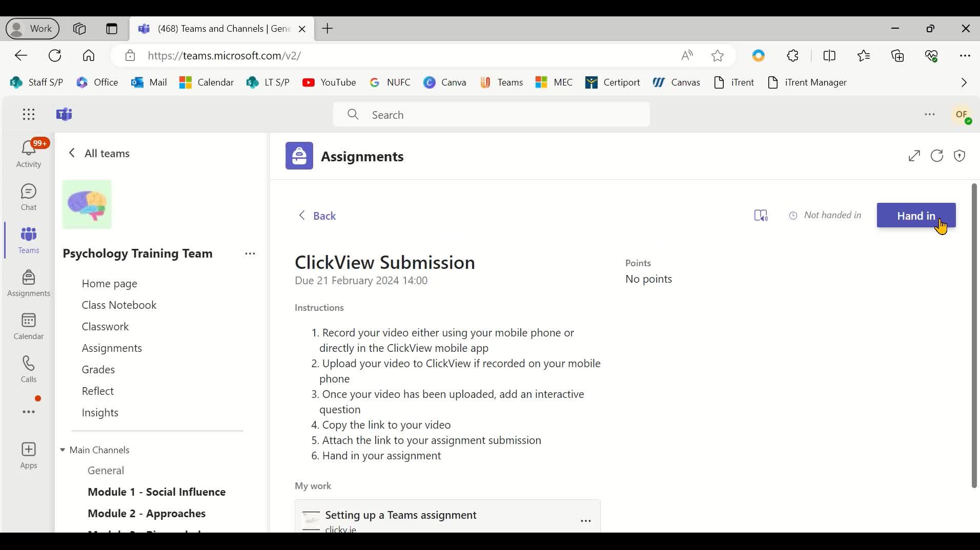Open Grades in the team menu

pyautogui.click(x=98, y=369)
